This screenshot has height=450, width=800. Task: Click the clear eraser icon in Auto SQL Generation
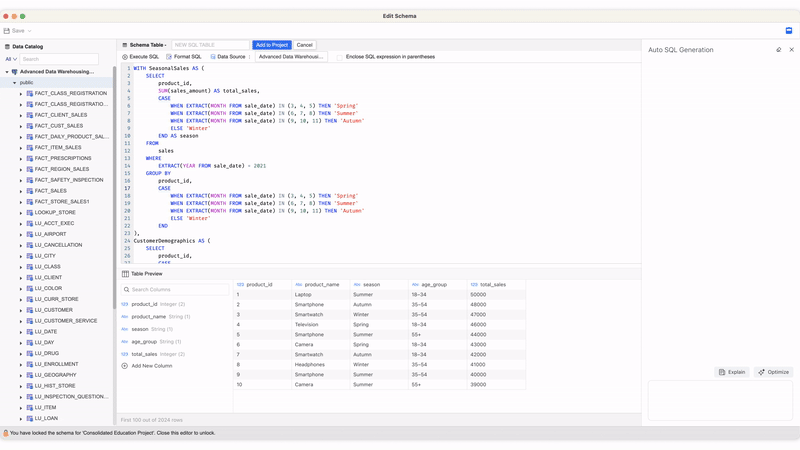click(x=778, y=49)
